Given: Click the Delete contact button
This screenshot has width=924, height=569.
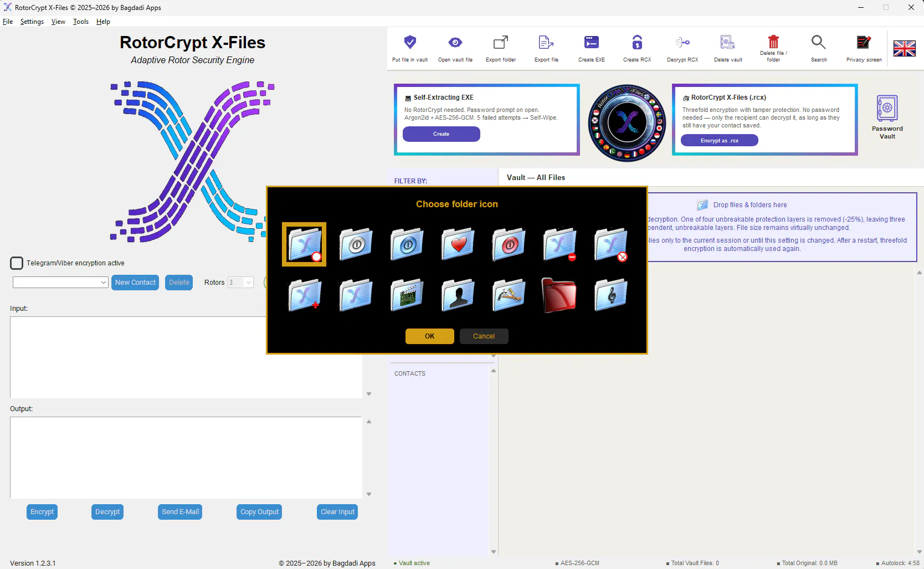Looking at the screenshot, I should [179, 283].
